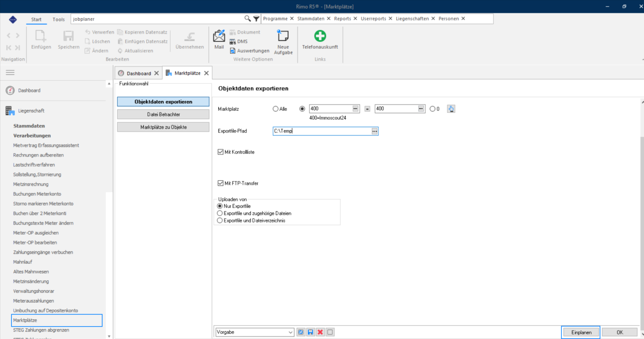
Task: Toggle the hamburger menu in the sidebar
Action: [x=10, y=72]
